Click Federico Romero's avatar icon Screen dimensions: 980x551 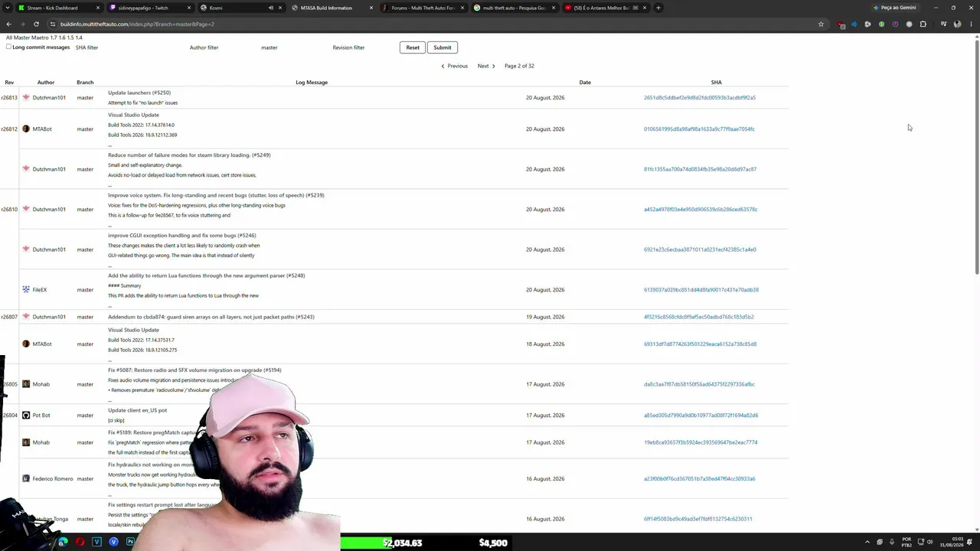[26, 478]
